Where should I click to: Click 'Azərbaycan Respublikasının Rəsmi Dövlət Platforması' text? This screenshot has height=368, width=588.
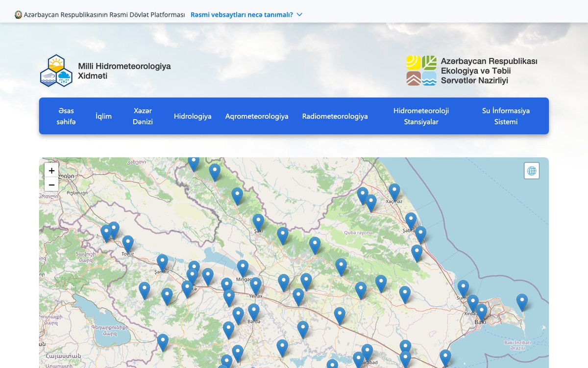104,15
